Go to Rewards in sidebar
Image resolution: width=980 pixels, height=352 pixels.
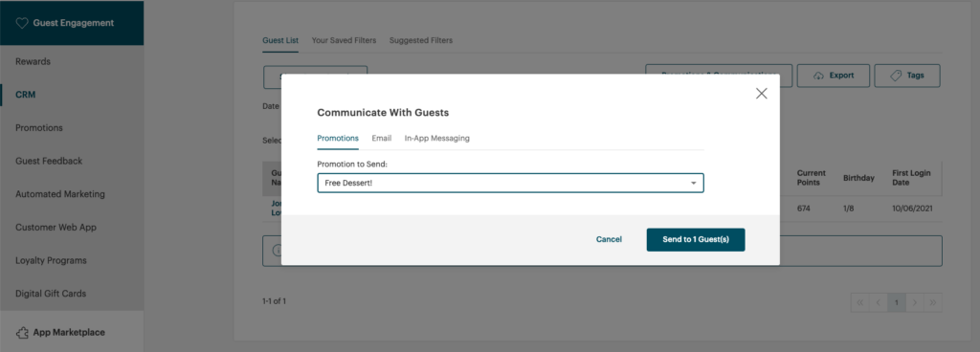pos(33,62)
